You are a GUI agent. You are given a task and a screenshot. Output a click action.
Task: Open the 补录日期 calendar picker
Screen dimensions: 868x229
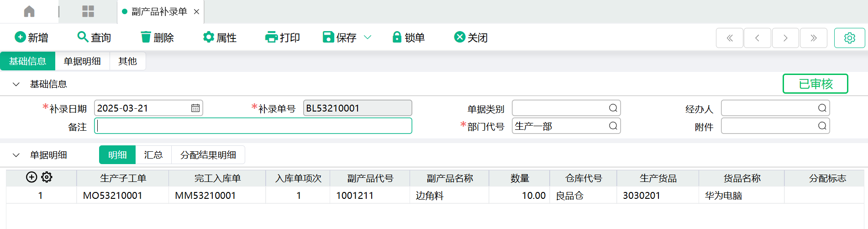tap(195, 108)
